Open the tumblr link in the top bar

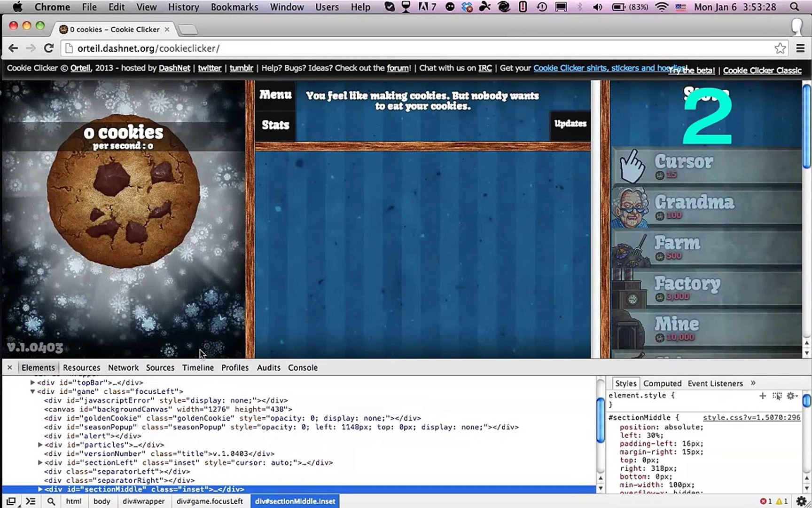coord(242,68)
